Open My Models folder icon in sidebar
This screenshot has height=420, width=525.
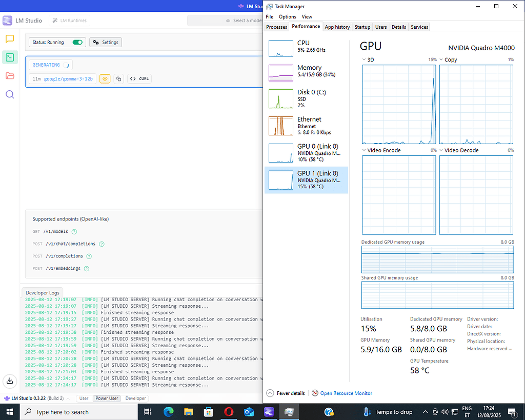click(9, 76)
